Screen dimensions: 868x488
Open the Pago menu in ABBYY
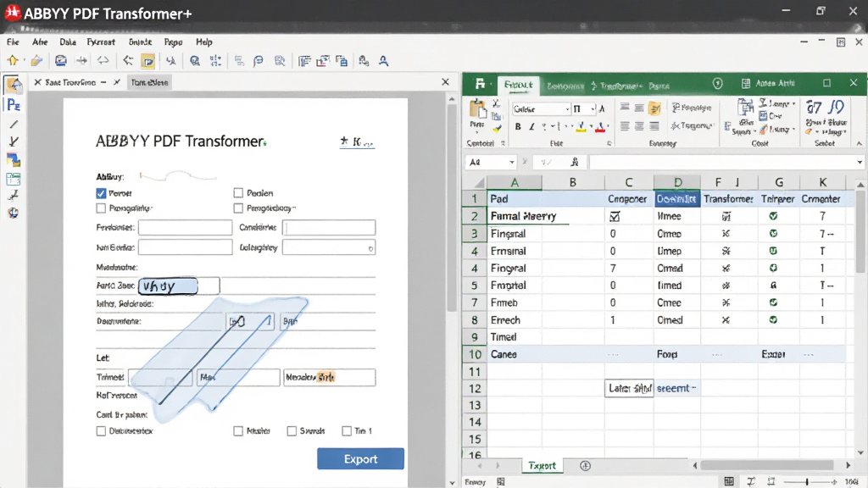coord(173,42)
